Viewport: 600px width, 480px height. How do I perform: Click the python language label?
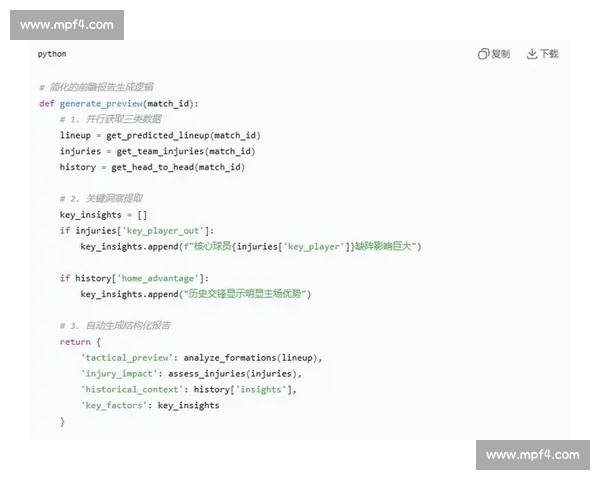pyautogui.click(x=52, y=54)
